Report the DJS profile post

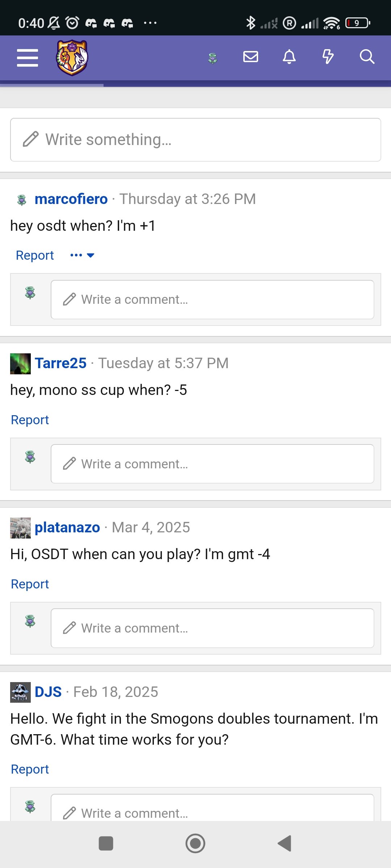pos(30,769)
